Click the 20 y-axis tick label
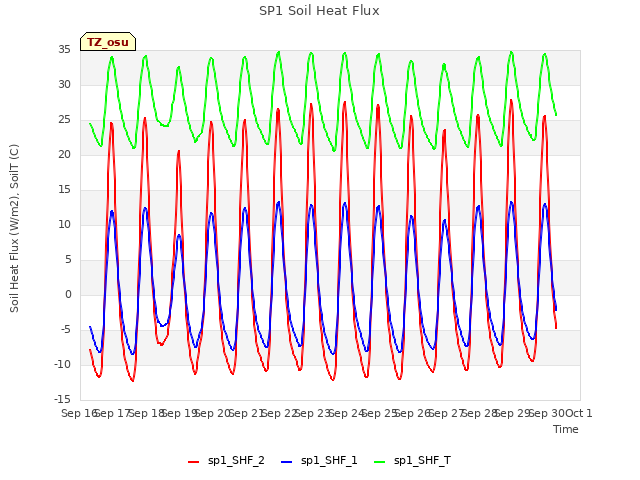The width and height of the screenshot is (640, 480). 64,155
